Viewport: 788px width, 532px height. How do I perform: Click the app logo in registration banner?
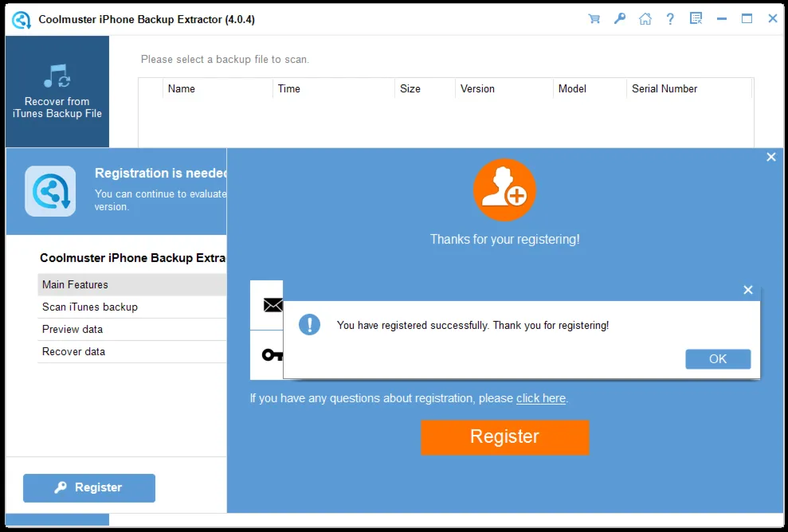pos(50,191)
